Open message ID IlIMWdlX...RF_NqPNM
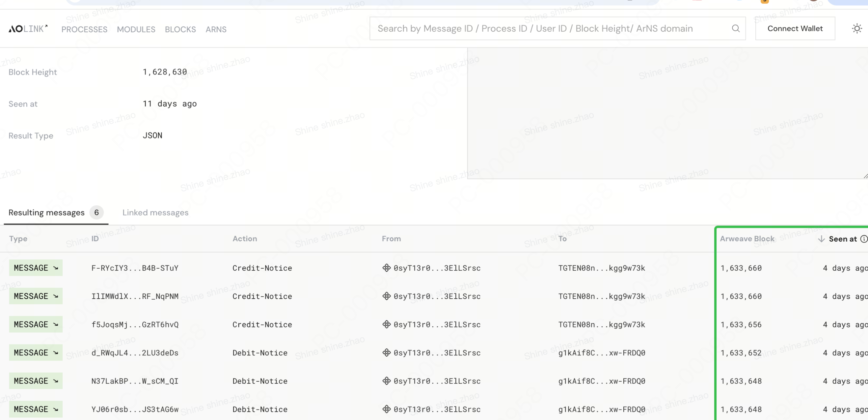 (x=135, y=296)
